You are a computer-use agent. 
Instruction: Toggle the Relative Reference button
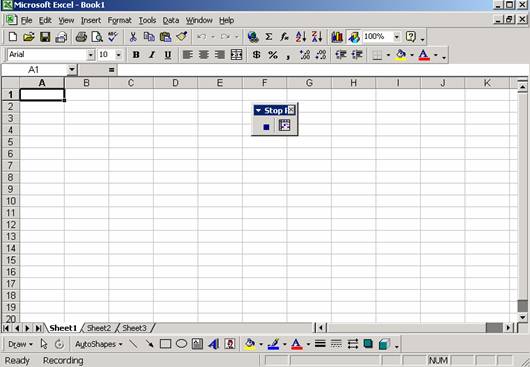tap(284, 126)
